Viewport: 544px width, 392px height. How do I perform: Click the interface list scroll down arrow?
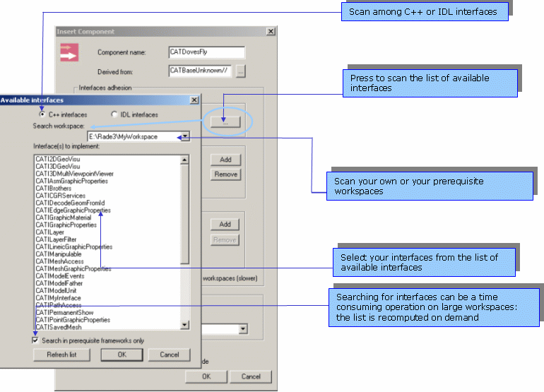tap(184, 325)
